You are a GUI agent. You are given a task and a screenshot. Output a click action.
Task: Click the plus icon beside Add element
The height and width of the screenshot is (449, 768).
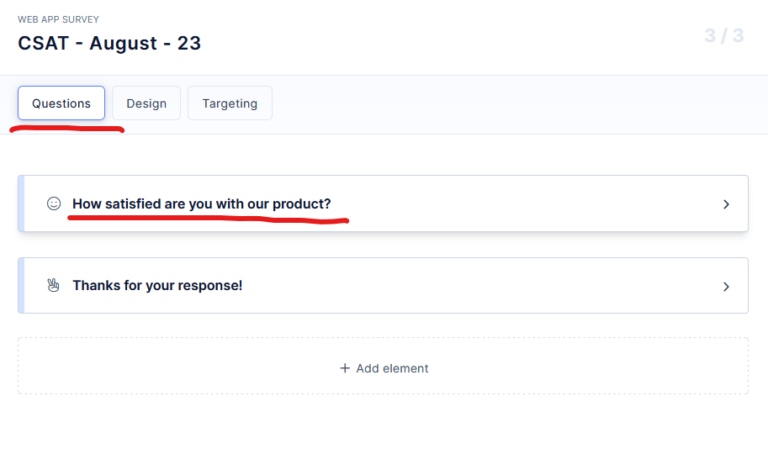[345, 368]
